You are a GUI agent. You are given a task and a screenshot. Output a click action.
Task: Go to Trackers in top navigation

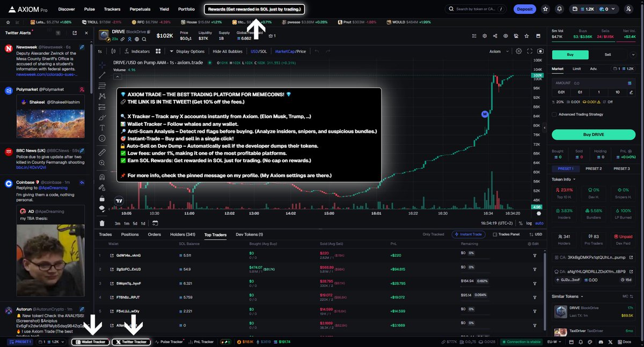coord(112,9)
